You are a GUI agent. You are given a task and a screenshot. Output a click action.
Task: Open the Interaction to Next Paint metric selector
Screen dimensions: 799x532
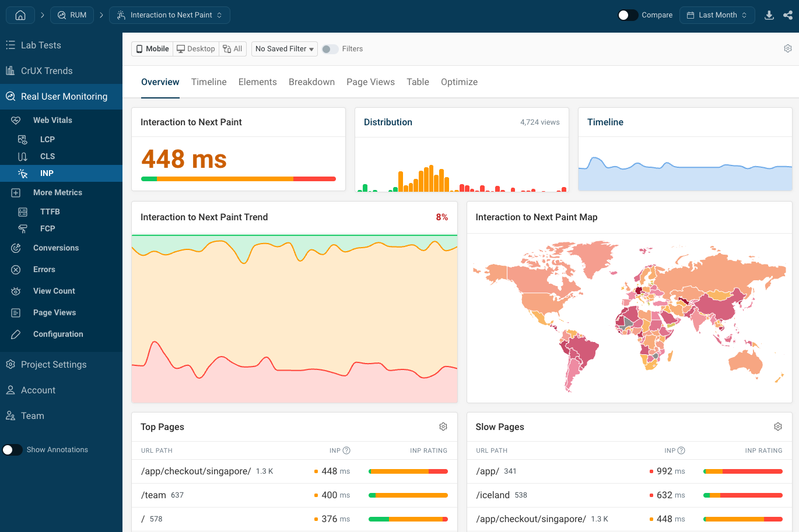(170, 15)
